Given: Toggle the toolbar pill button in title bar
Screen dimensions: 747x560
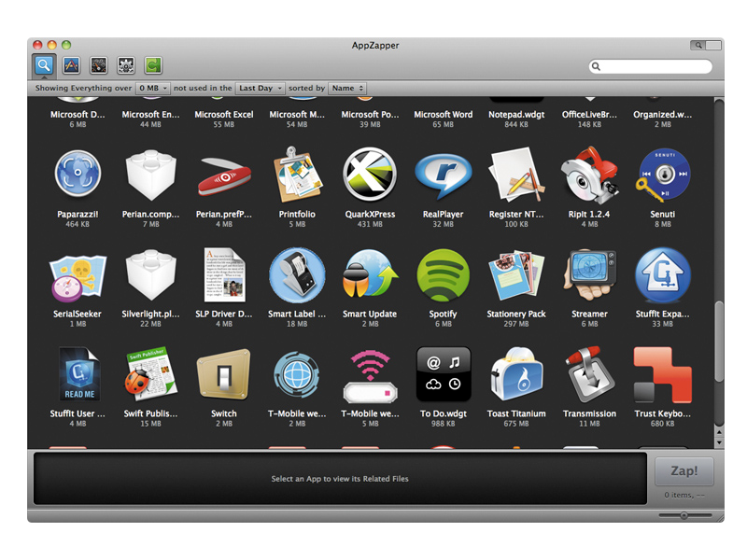Looking at the screenshot, I should pyautogui.click(x=706, y=45).
